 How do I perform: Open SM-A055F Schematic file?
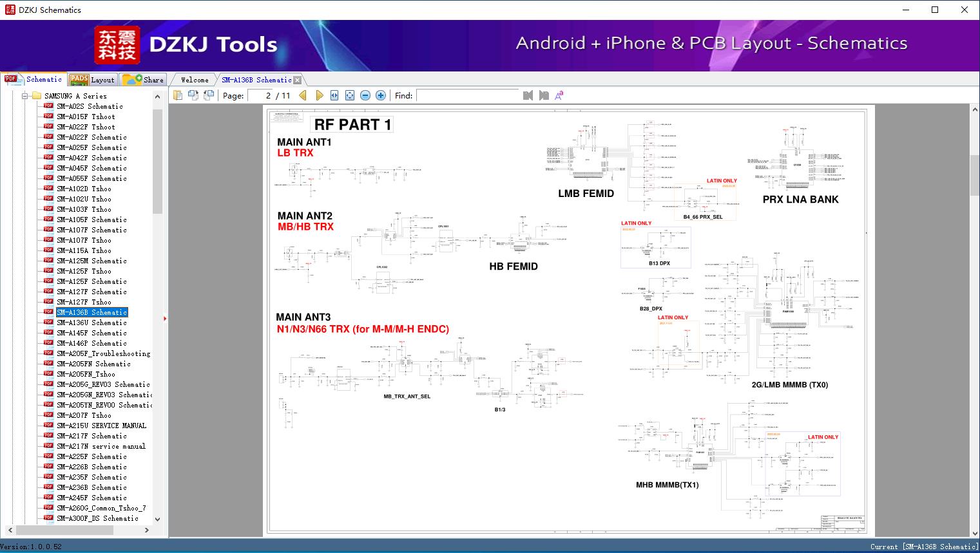[91, 178]
